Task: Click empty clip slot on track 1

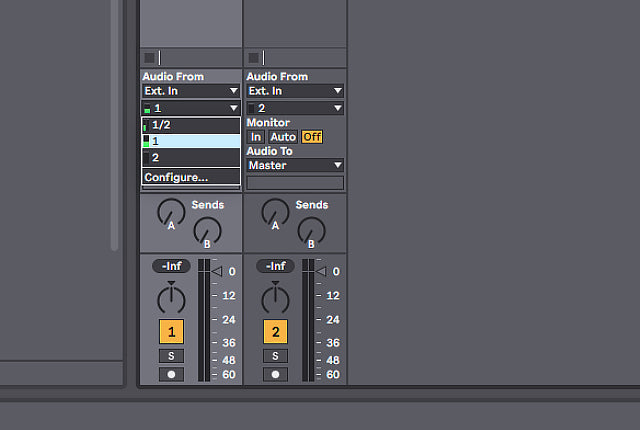Action: (191, 23)
